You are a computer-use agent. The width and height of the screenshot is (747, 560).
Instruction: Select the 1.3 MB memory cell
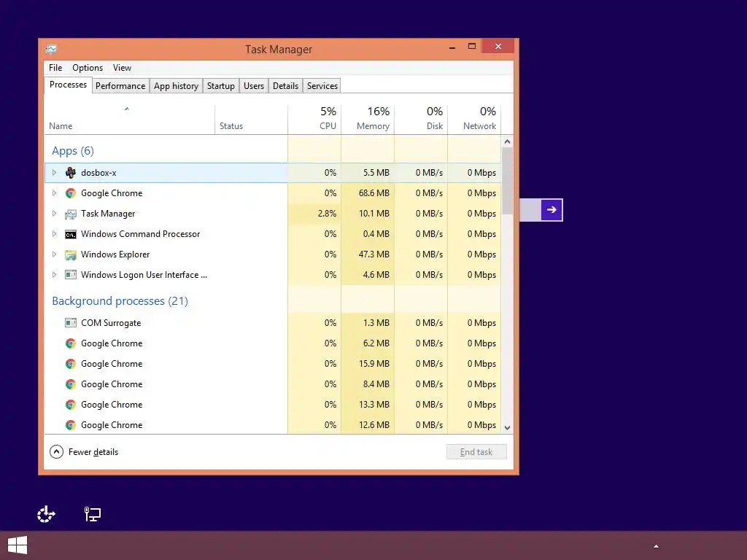point(368,323)
